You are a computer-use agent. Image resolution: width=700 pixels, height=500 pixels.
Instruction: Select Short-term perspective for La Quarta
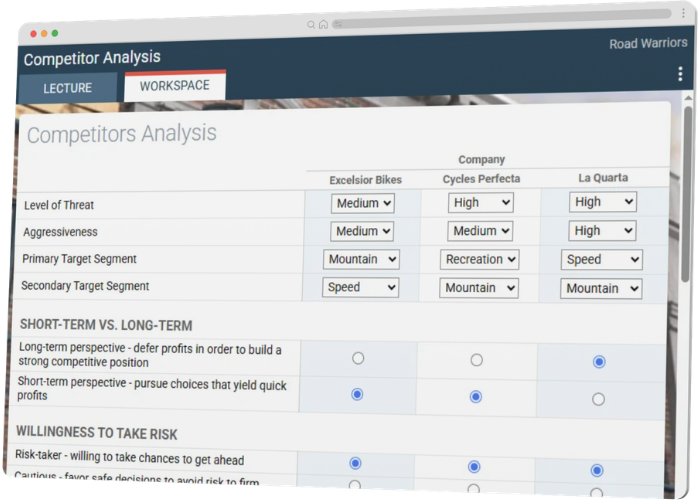[x=598, y=399]
